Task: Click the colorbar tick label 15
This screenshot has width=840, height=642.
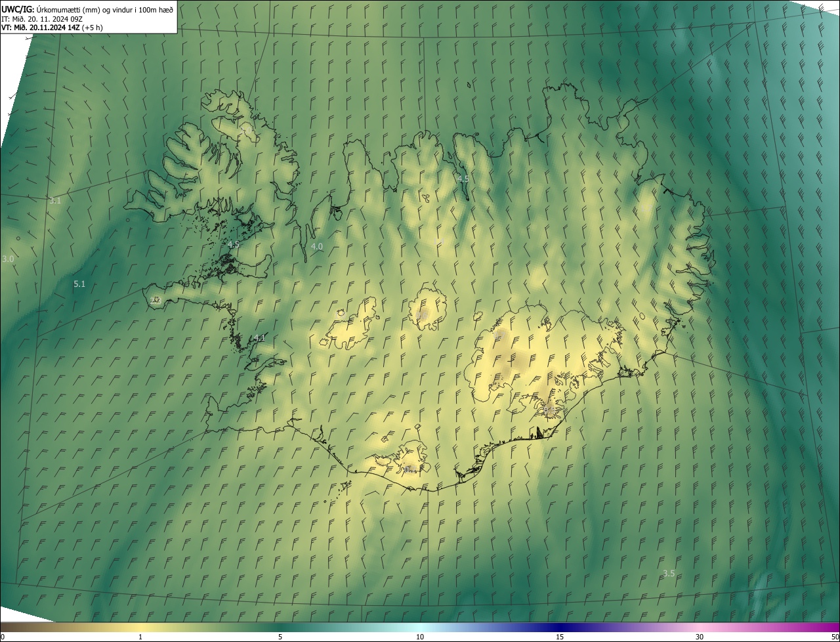Action: point(560,637)
